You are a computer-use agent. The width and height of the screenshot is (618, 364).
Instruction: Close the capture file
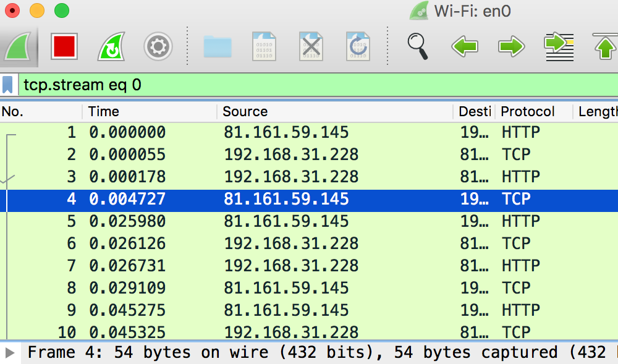click(x=311, y=47)
